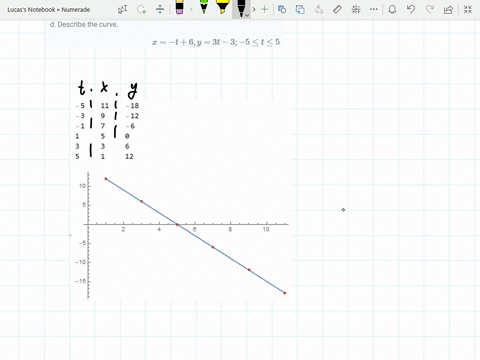Exit full screen mode
The image size is (480, 360).
[468, 9]
